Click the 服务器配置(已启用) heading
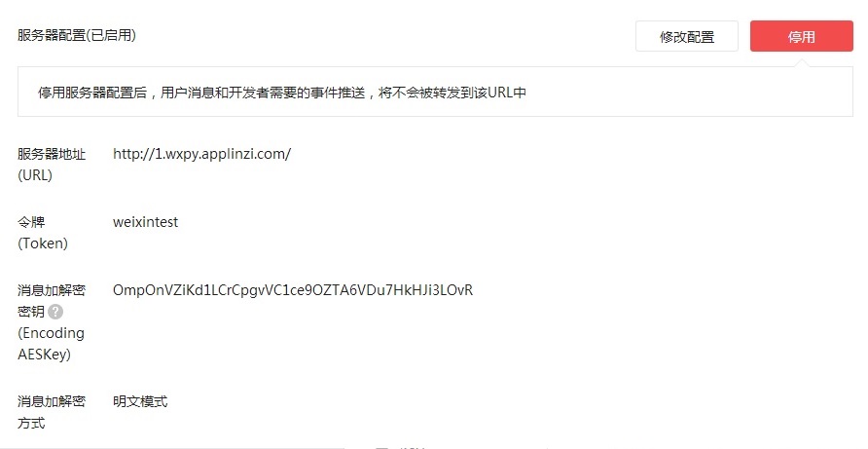 point(77,35)
